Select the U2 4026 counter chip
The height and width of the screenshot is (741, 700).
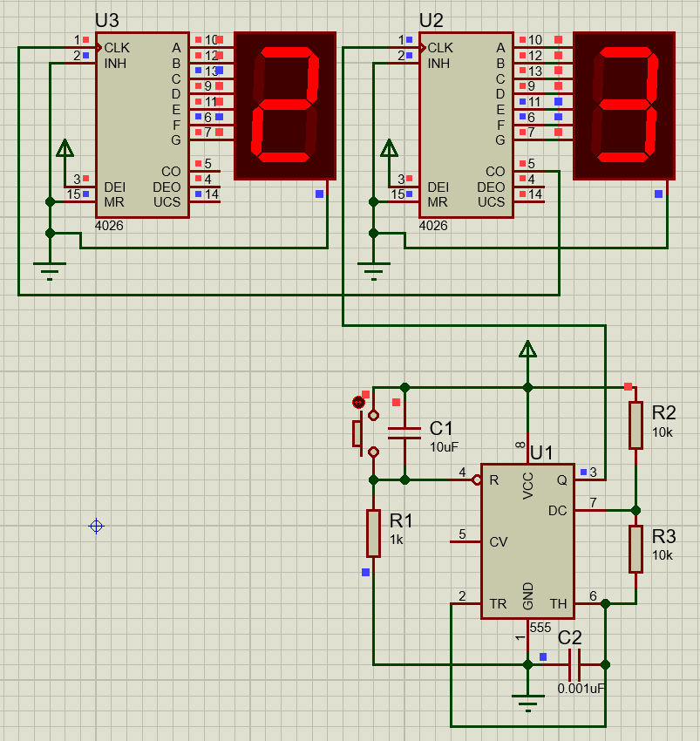click(x=464, y=125)
